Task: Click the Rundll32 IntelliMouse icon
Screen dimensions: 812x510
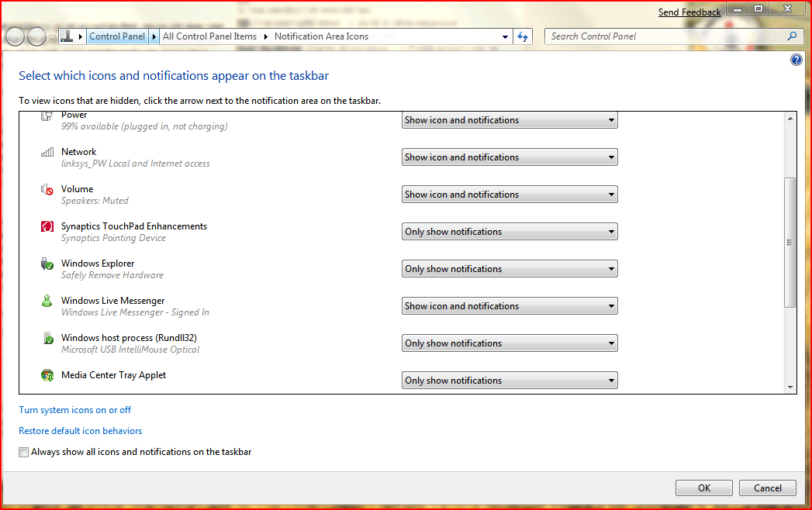Action: click(47, 338)
